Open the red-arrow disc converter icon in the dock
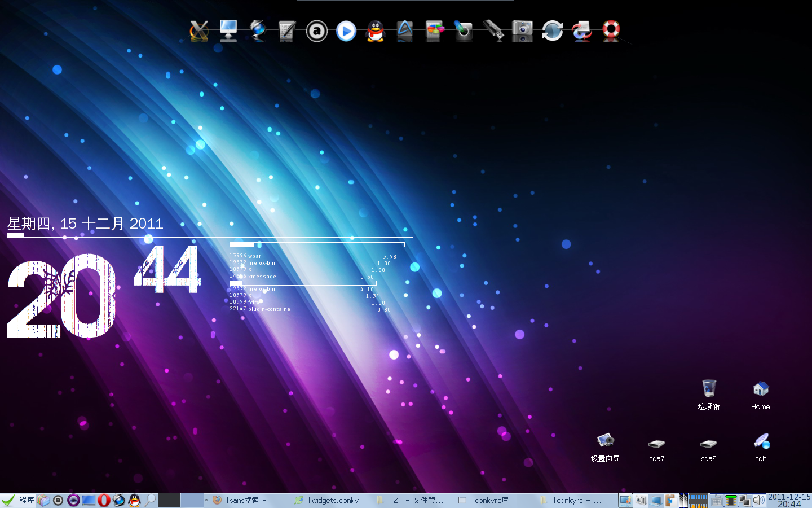The image size is (812, 508). click(x=581, y=31)
